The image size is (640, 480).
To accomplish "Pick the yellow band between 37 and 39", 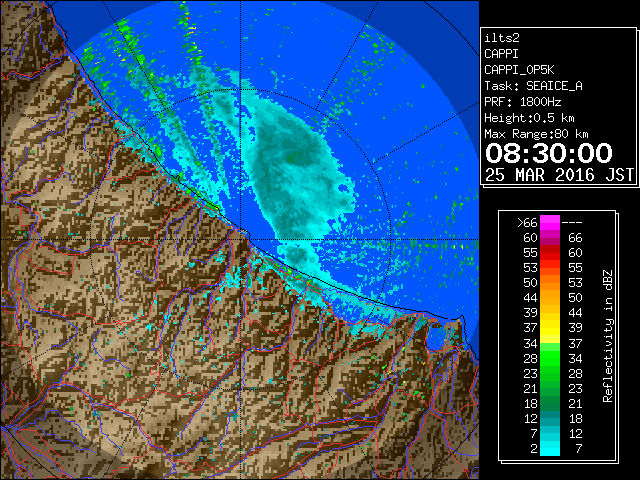I will coord(550,328).
